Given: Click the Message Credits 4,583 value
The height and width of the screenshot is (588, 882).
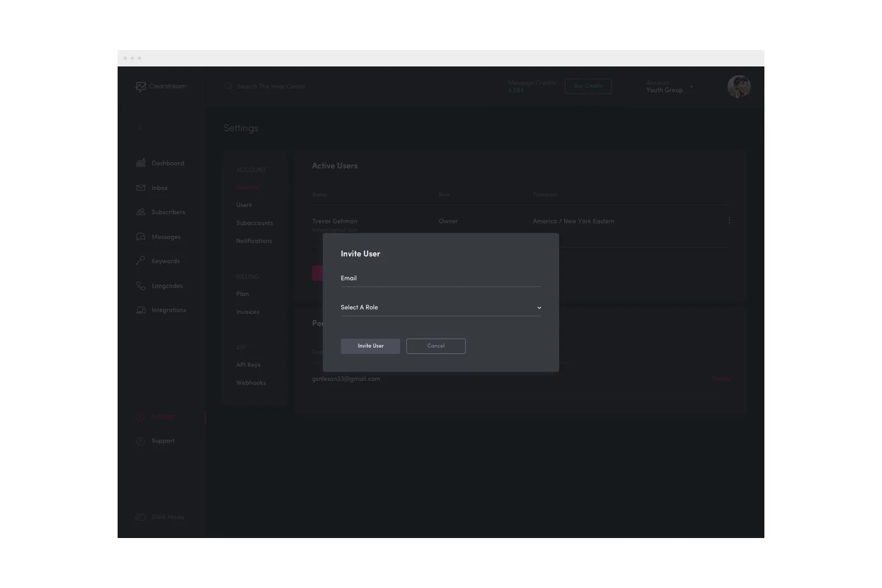Looking at the screenshot, I should [x=516, y=91].
